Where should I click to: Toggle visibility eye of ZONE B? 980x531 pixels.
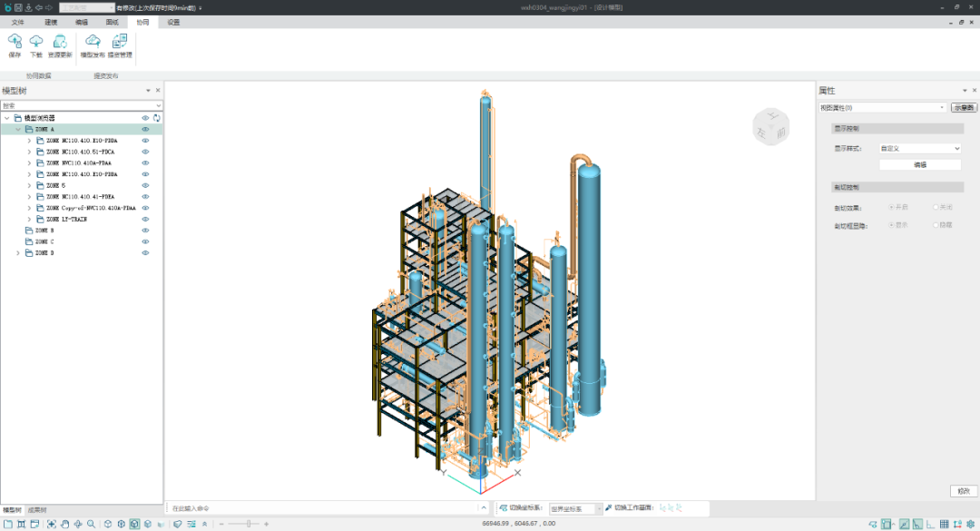point(145,231)
